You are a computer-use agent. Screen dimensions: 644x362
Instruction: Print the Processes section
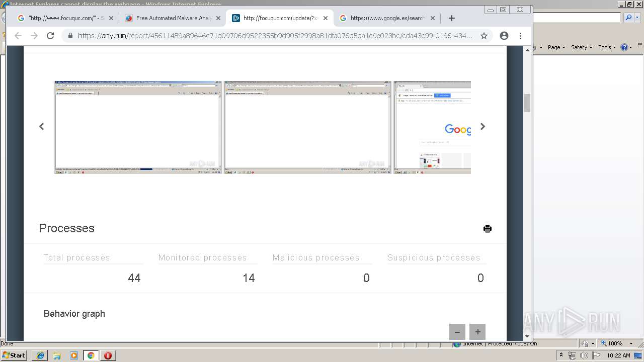pos(487,229)
